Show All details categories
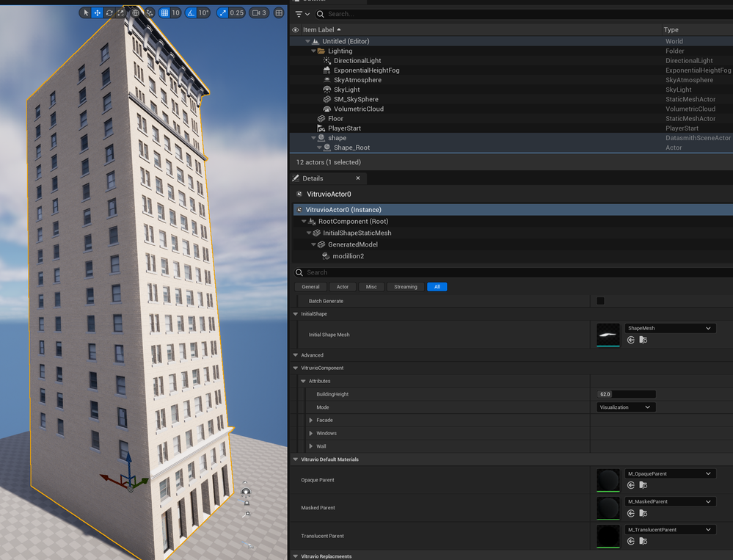733x560 pixels. tap(437, 287)
